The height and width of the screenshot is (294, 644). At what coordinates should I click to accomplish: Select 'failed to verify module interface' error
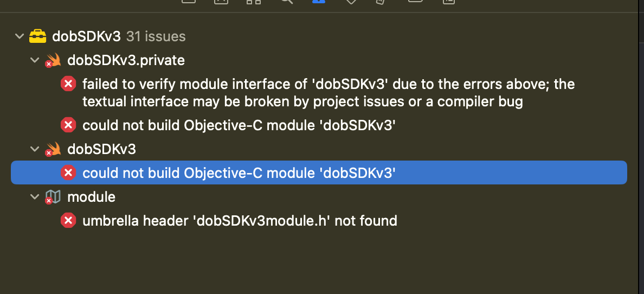[328, 92]
